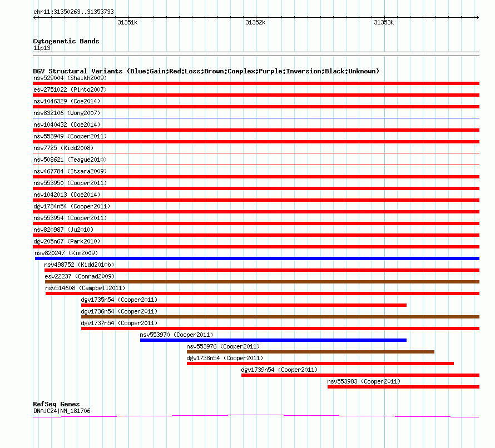Click the red loss bar for dgv1735n54
The image size is (495, 448).
(244, 305)
